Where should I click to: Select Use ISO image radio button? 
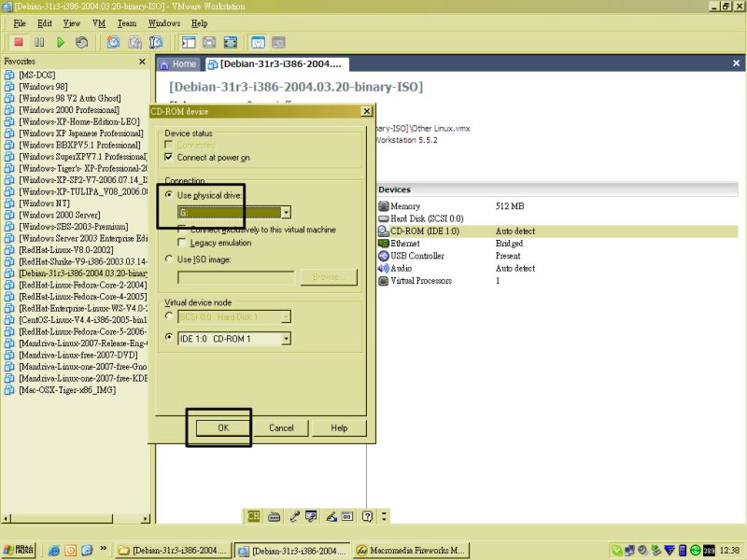click(x=169, y=259)
